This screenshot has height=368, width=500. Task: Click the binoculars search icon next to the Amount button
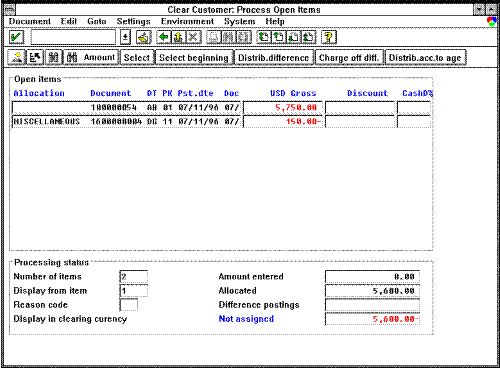[x=53, y=57]
